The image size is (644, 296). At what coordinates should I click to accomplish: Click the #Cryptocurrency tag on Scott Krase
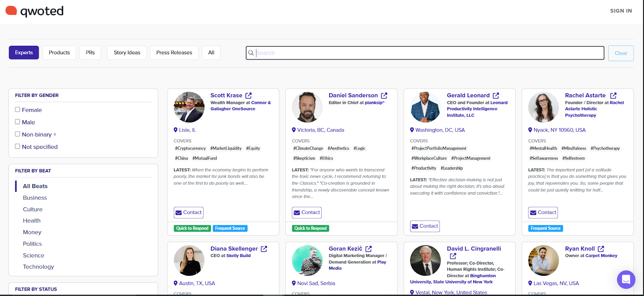tap(190, 148)
